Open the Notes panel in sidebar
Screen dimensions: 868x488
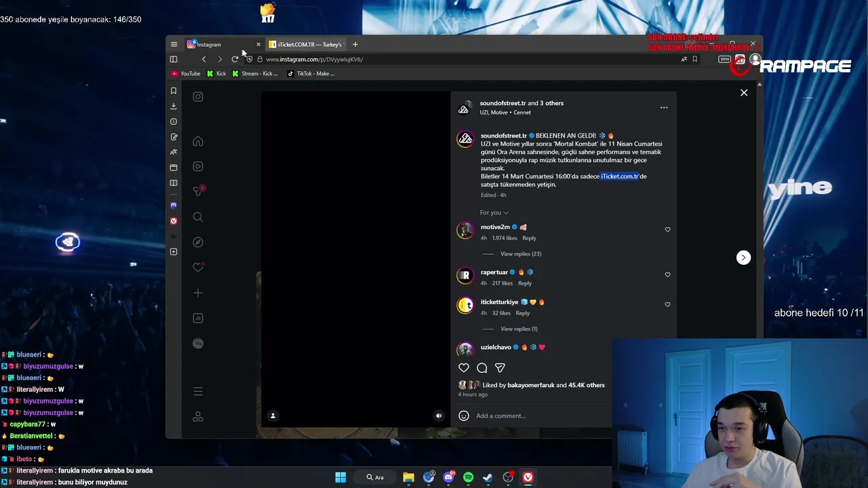click(174, 137)
